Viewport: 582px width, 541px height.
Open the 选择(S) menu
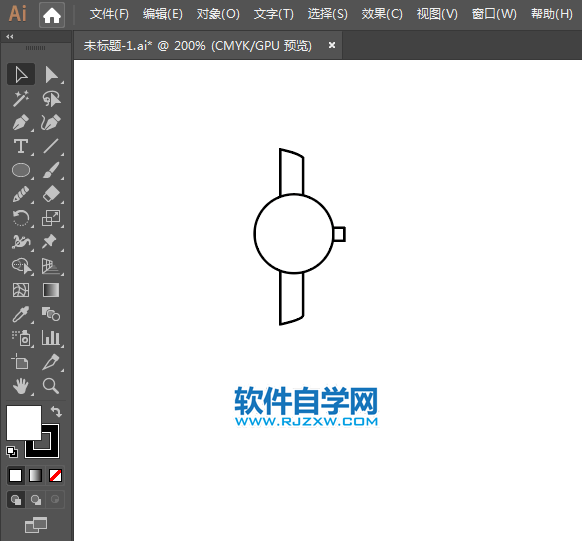(328, 14)
